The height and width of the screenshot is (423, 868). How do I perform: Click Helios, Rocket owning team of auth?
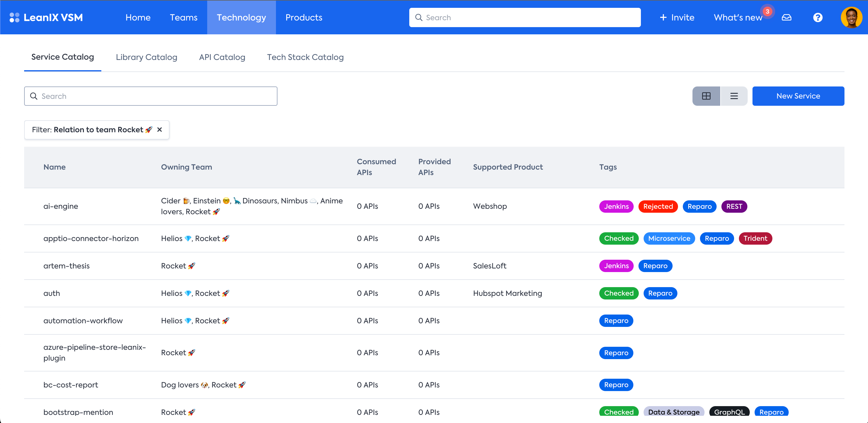pyautogui.click(x=195, y=293)
